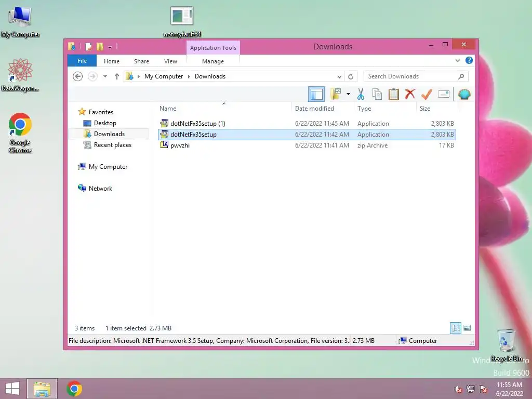Image resolution: width=532 pixels, height=399 pixels.
Task: Sort by the Name column header
Action: pos(224,108)
